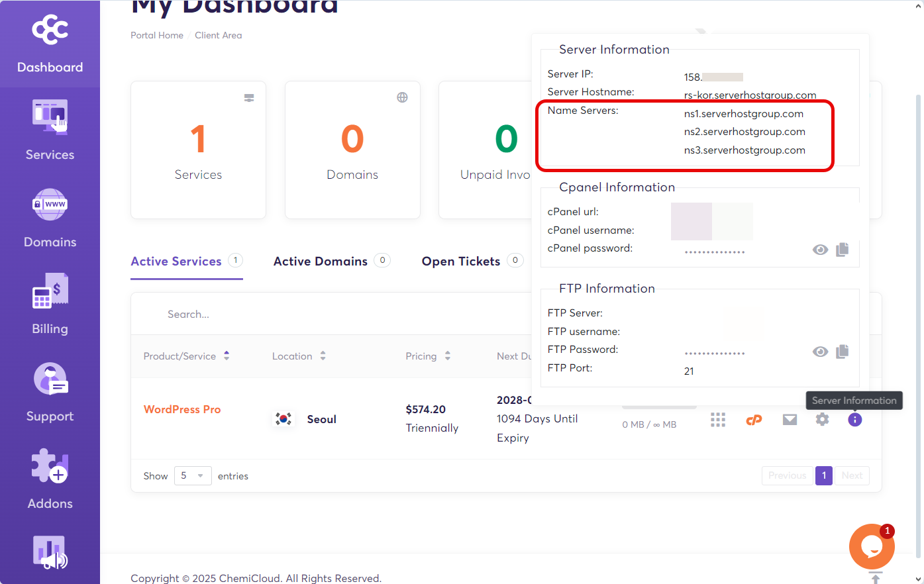Click the Previous page button
The image size is (924, 584).
pos(787,475)
